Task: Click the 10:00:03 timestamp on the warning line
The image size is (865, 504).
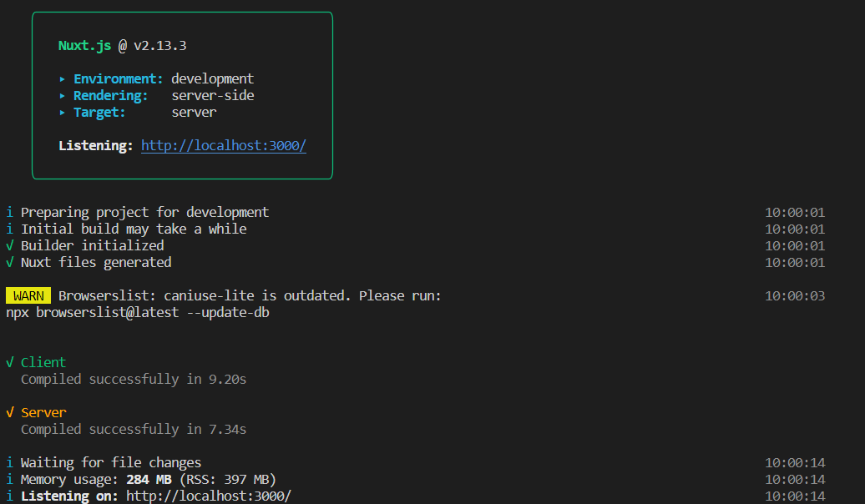Action: (794, 296)
